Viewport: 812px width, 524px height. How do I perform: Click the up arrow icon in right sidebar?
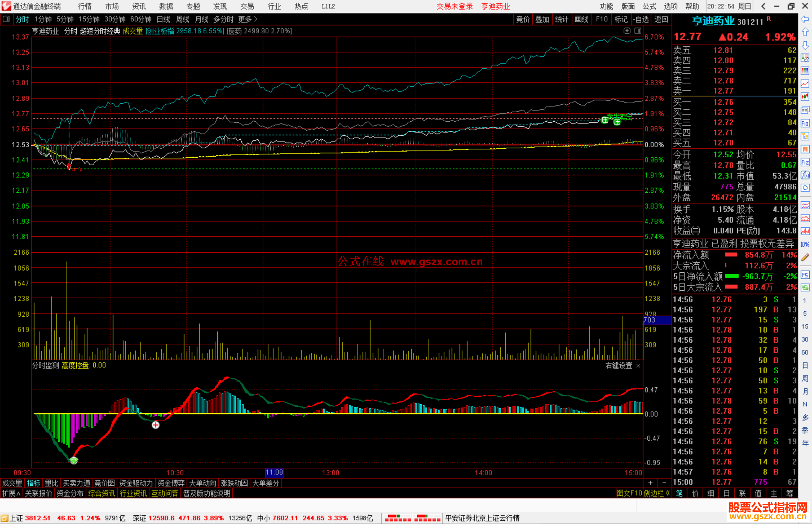pyautogui.click(x=805, y=32)
